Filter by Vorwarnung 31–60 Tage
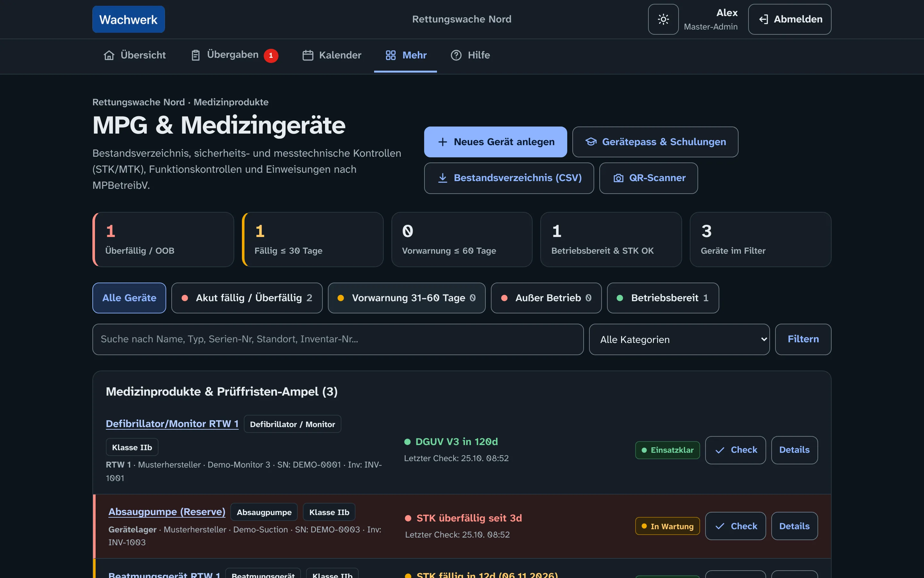 (406, 298)
